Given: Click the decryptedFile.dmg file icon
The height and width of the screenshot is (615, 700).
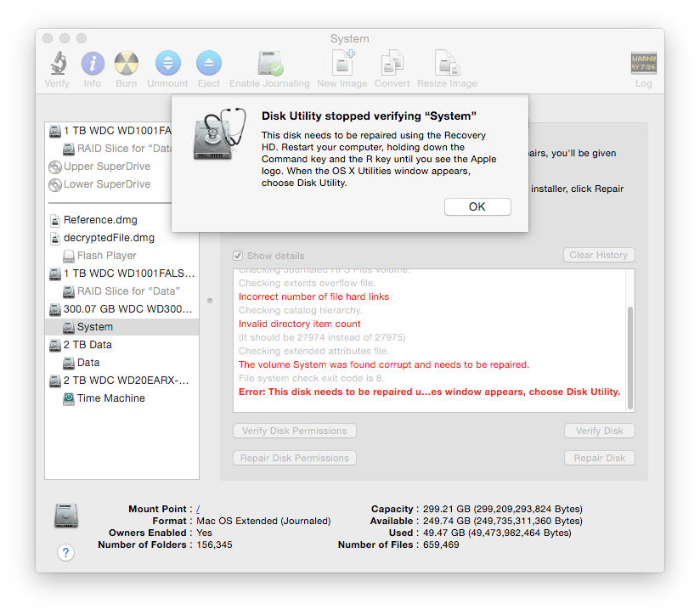Looking at the screenshot, I should tap(55, 239).
